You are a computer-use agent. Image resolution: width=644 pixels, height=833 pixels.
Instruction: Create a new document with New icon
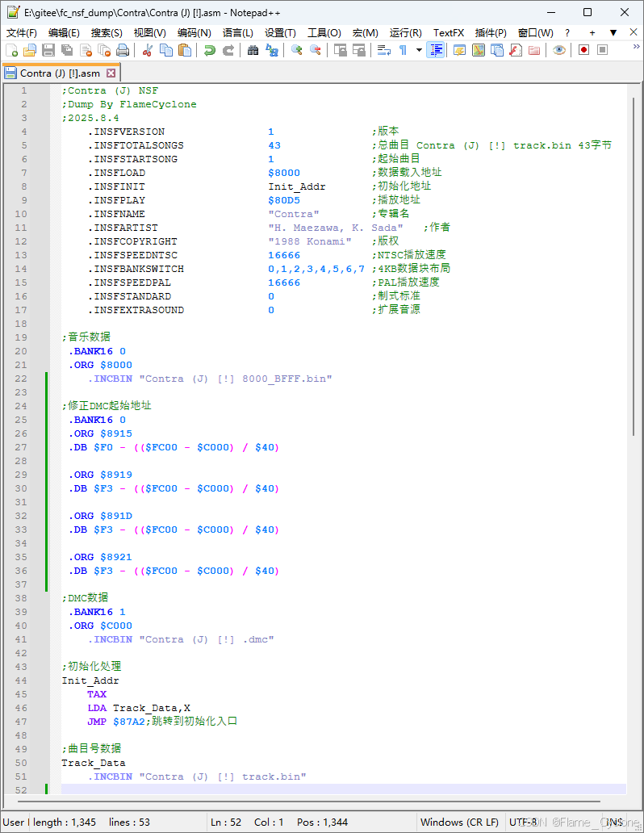click(x=11, y=51)
